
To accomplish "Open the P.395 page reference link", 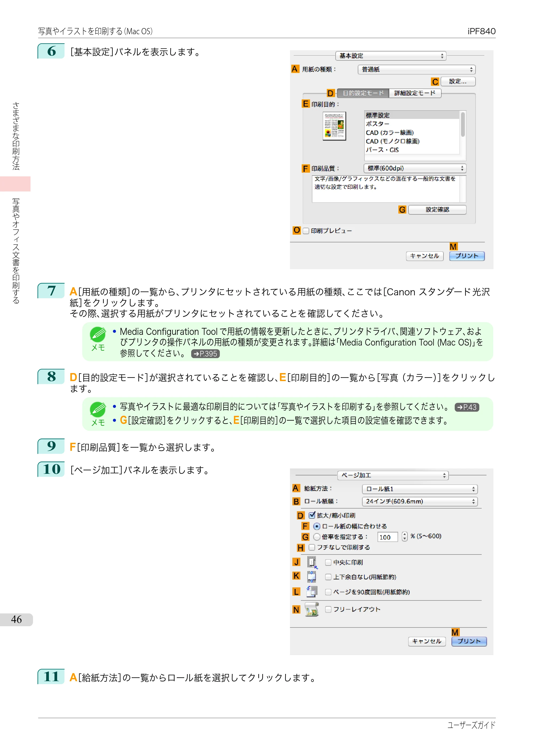I will coord(205,354).
